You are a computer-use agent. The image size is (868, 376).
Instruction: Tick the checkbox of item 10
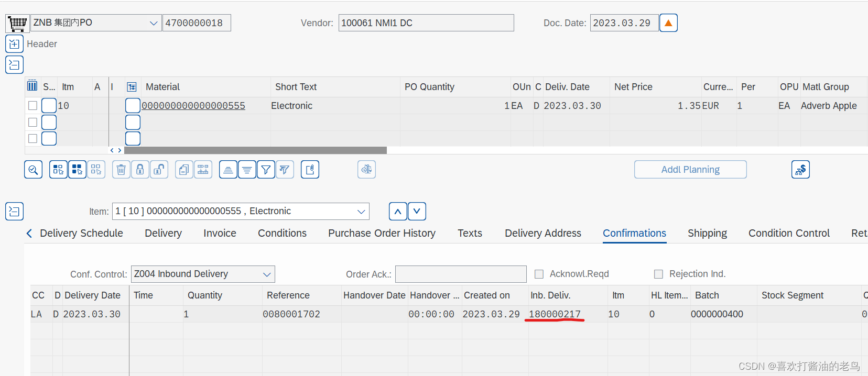[x=32, y=105]
